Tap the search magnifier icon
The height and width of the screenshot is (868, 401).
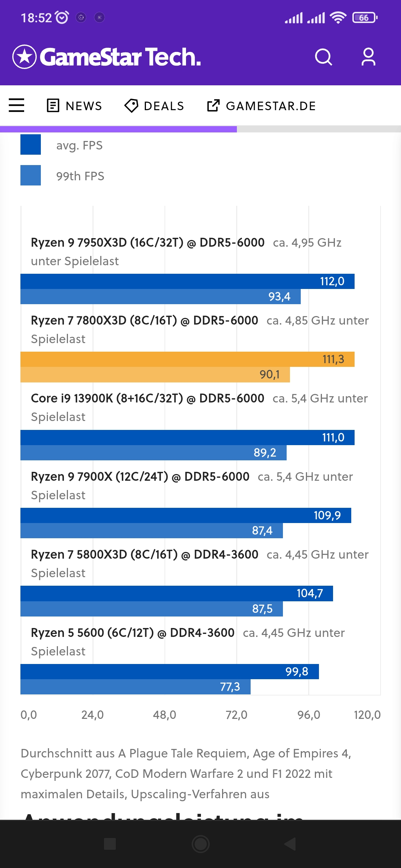(x=323, y=57)
